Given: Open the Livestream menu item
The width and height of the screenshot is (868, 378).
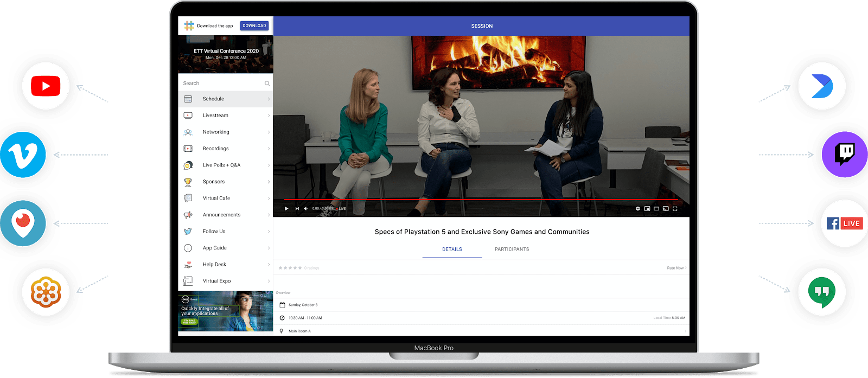Looking at the screenshot, I should [226, 116].
